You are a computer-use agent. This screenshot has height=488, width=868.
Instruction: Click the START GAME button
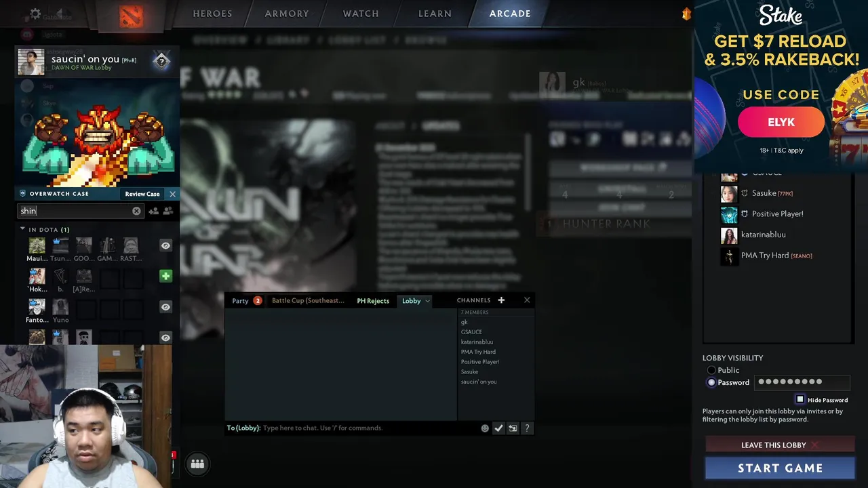[780, 468]
